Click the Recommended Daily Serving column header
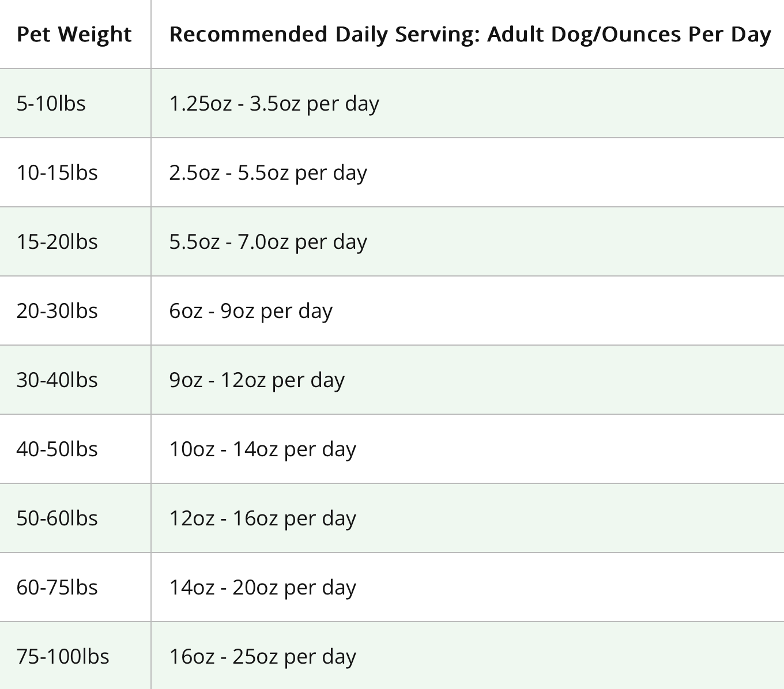Viewport: 784px width, 689px height. click(470, 35)
